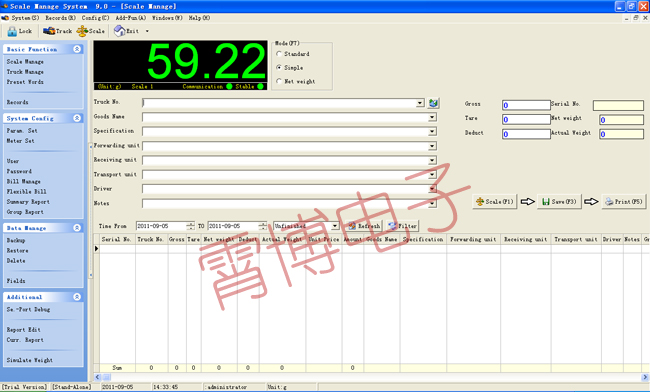Open the Exit button dropdown arrow
The height and width of the screenshot is (392, 650).
coord(147,31)
